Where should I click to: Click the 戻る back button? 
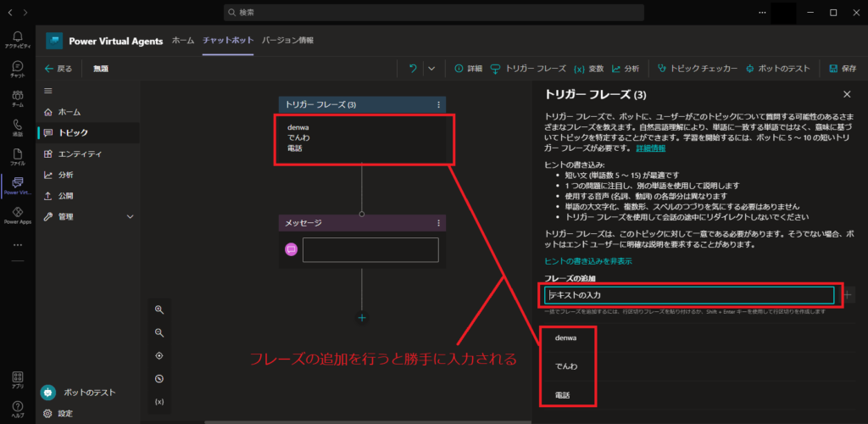coord(58,69)
